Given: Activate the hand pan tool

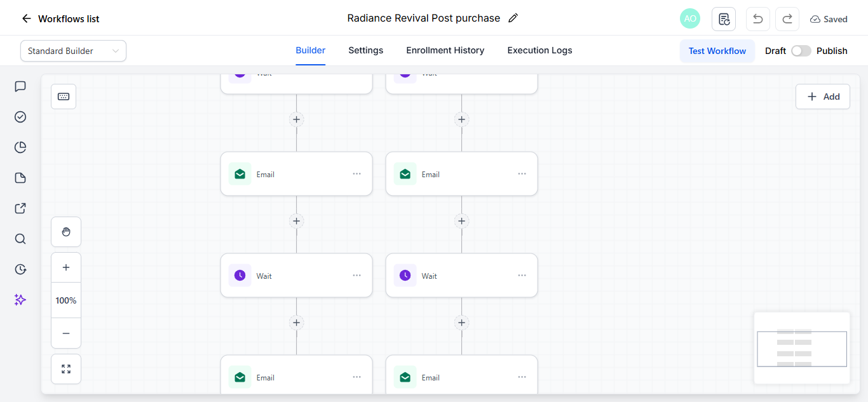Looking at the screenshot, I should pos(66,232).
